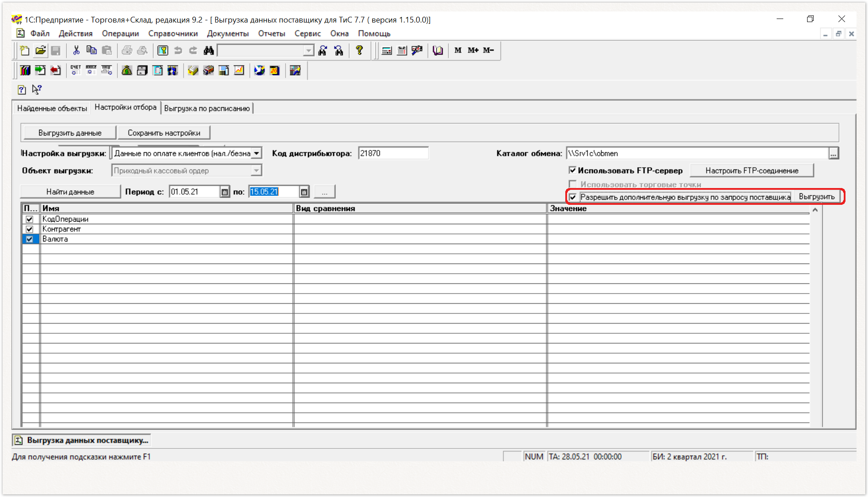Click the Значение column header
868x497 pixels.
point(678,208)
